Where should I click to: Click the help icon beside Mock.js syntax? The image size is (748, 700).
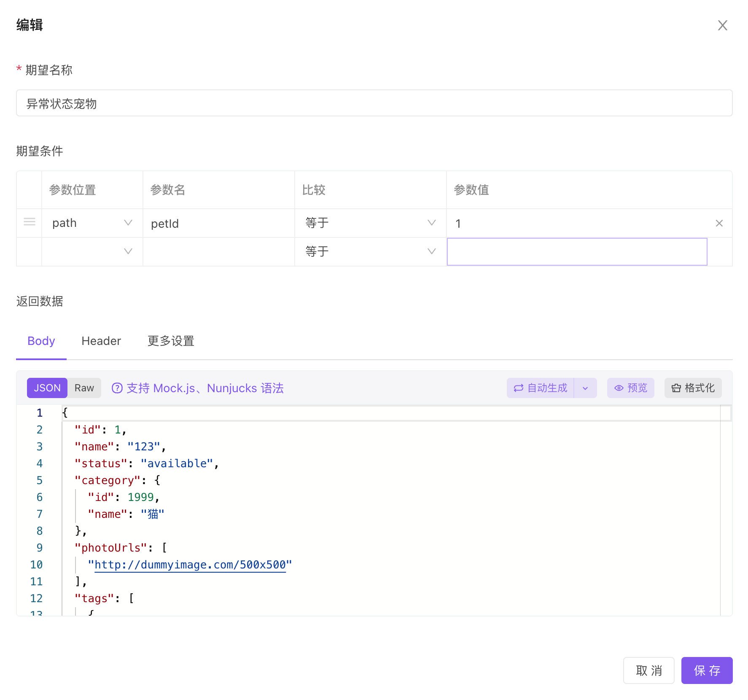click(x=117, y=388)
